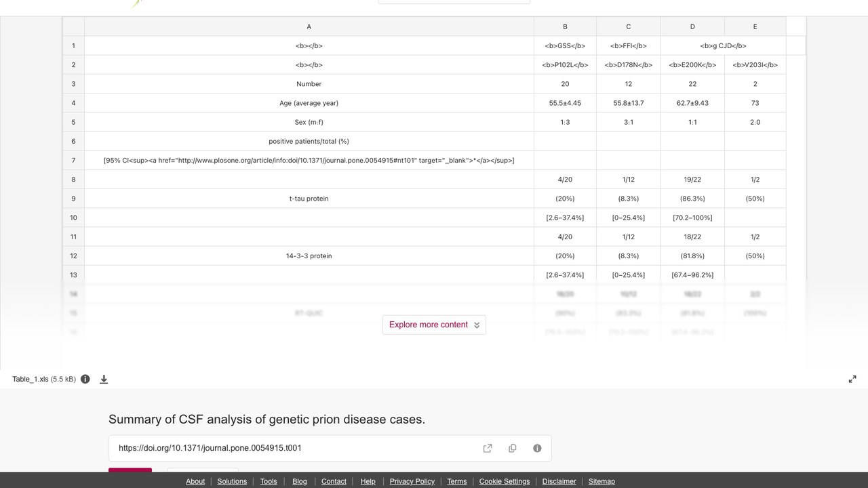The height and width of the screenshot is (488, 868).
Task: Click the 'Sex (m:f)' cell
Action: 309,122
